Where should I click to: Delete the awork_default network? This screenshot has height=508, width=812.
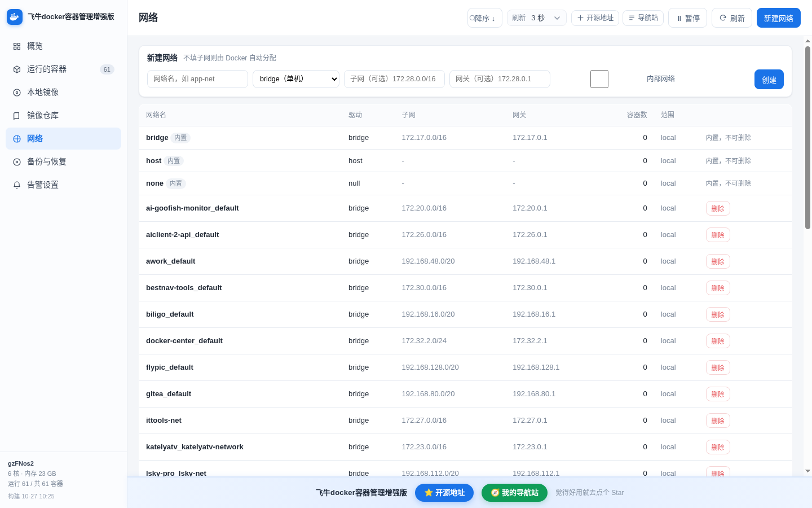click(x=718, y=261)
